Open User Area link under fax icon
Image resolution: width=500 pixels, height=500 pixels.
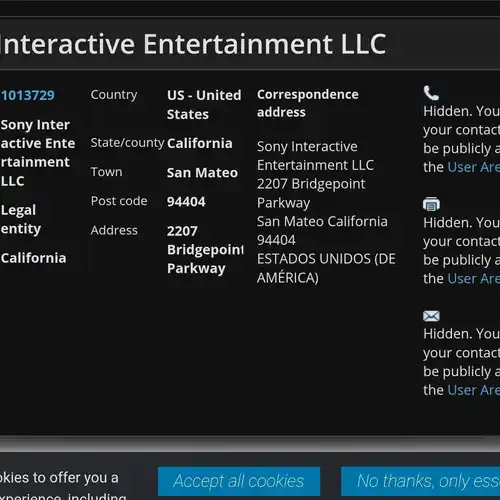[x=474, y=278]
